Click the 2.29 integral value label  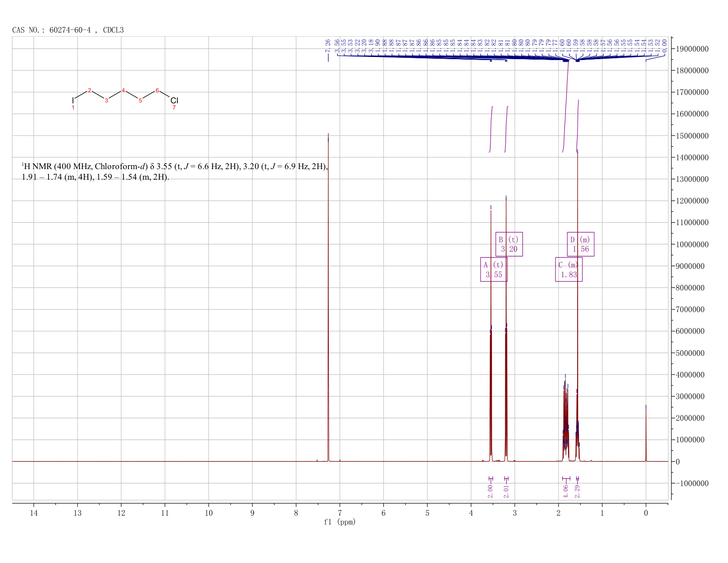click(578, 491)
